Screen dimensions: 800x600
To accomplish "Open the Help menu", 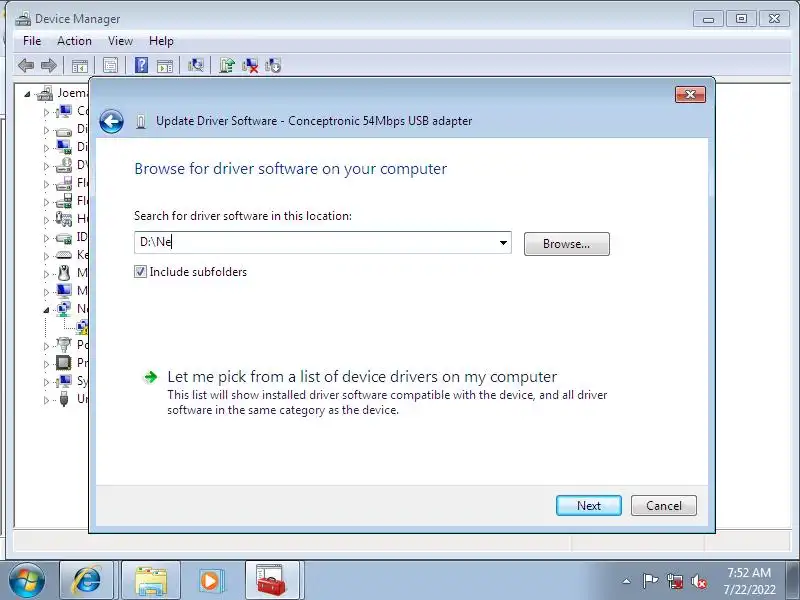I will coord(161,41).
